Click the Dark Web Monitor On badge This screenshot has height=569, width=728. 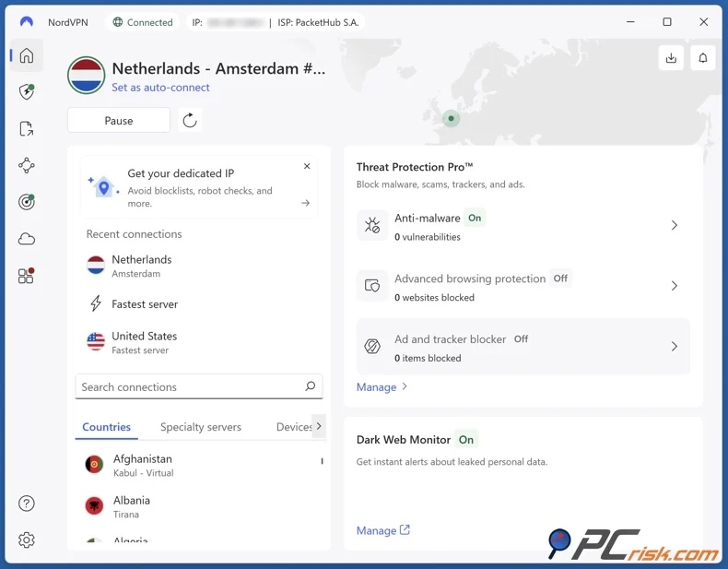point(466,440)
